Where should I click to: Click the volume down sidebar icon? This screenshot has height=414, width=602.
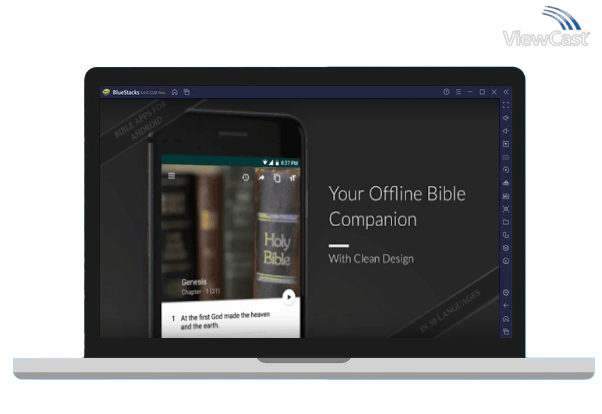(x=506, y=131)
